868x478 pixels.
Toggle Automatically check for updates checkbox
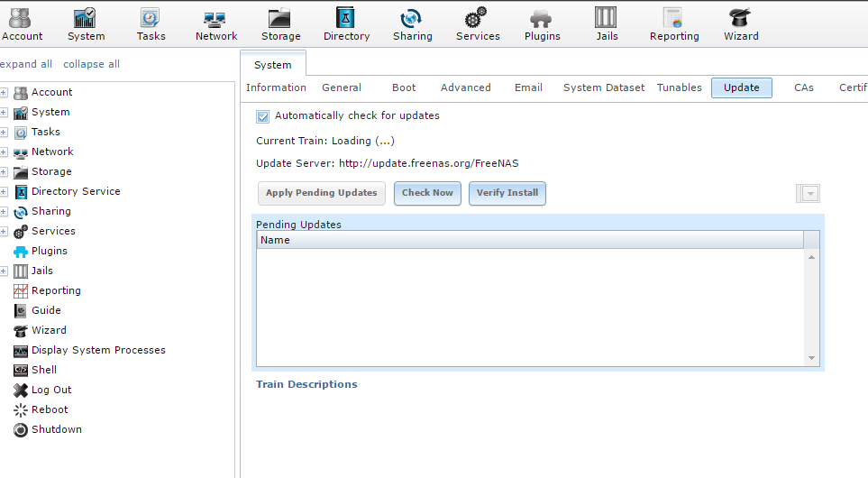coord(263,116)
